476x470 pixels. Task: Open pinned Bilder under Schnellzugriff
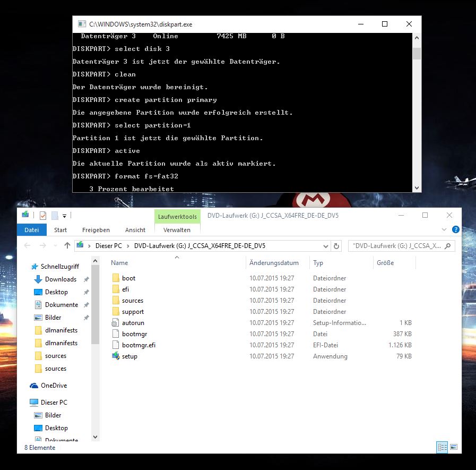click(x=53, y=318)
